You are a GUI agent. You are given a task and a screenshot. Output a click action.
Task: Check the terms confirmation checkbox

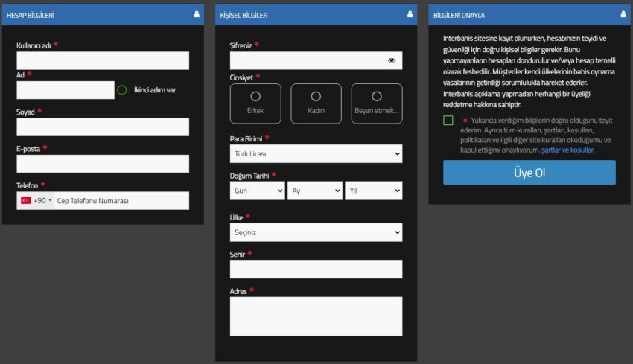(448, 121)
